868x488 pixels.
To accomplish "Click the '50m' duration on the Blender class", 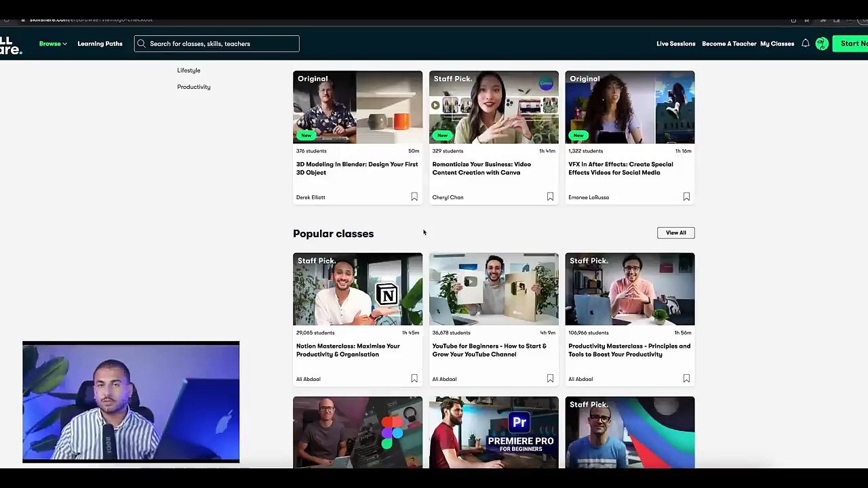I will [414, 151].
